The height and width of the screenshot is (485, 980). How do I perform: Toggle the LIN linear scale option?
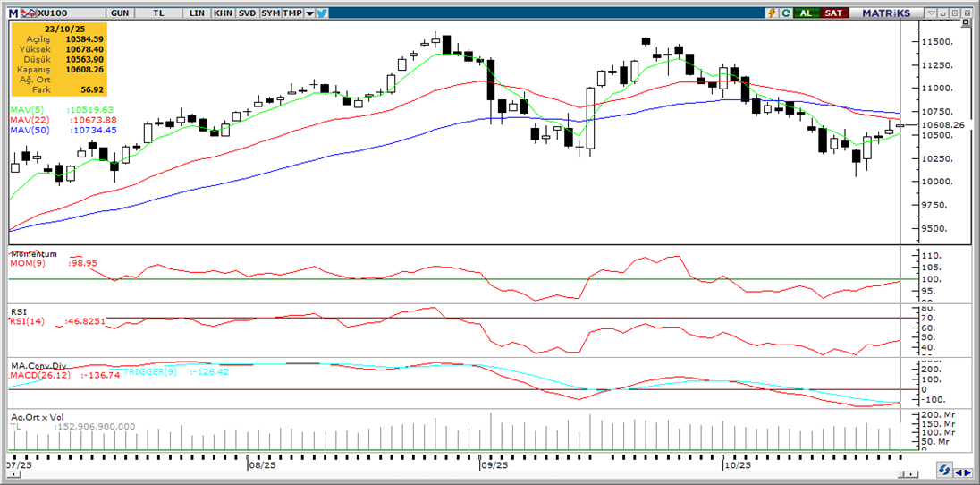pos(197,13)
